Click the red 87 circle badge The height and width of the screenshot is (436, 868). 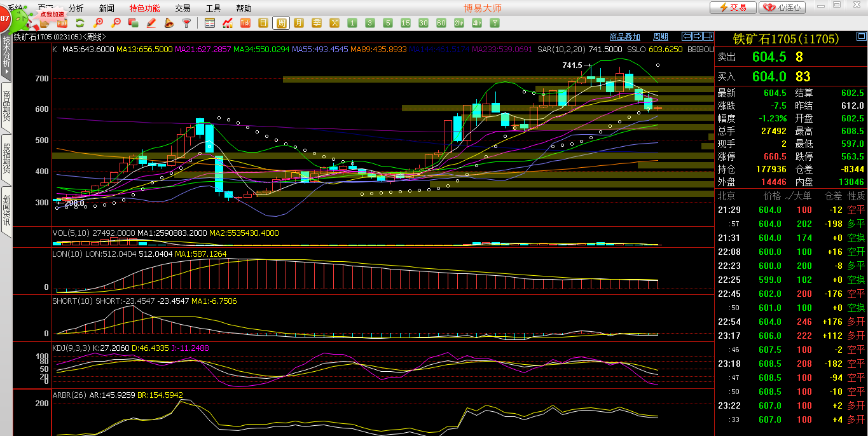coord(4,19)
